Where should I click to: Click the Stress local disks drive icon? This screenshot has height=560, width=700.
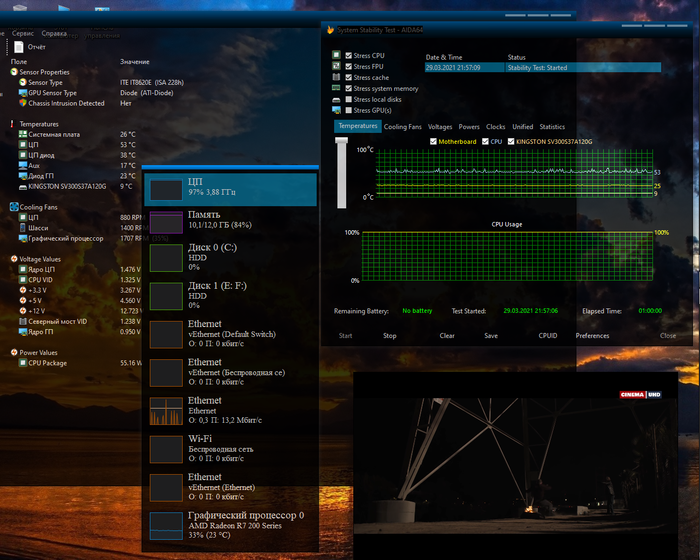[x=336, y=100]
